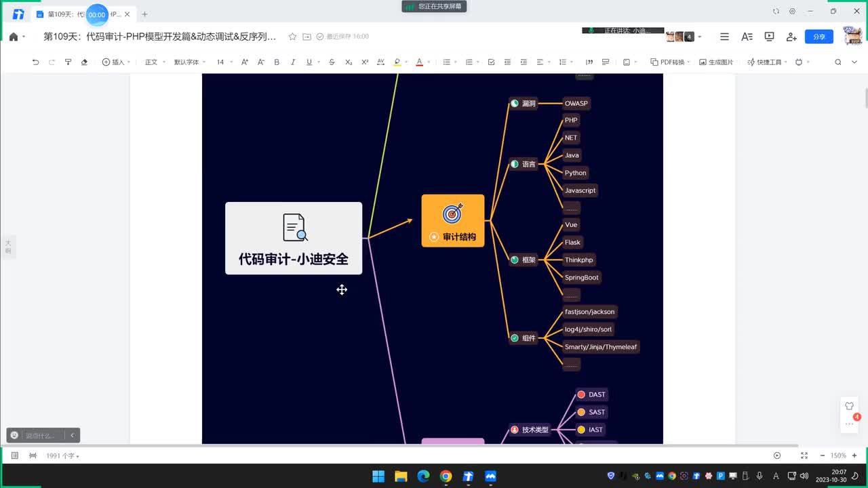Click the document title 第109天
The width and height of the screenshot is (868, 488).
(160, 37)
